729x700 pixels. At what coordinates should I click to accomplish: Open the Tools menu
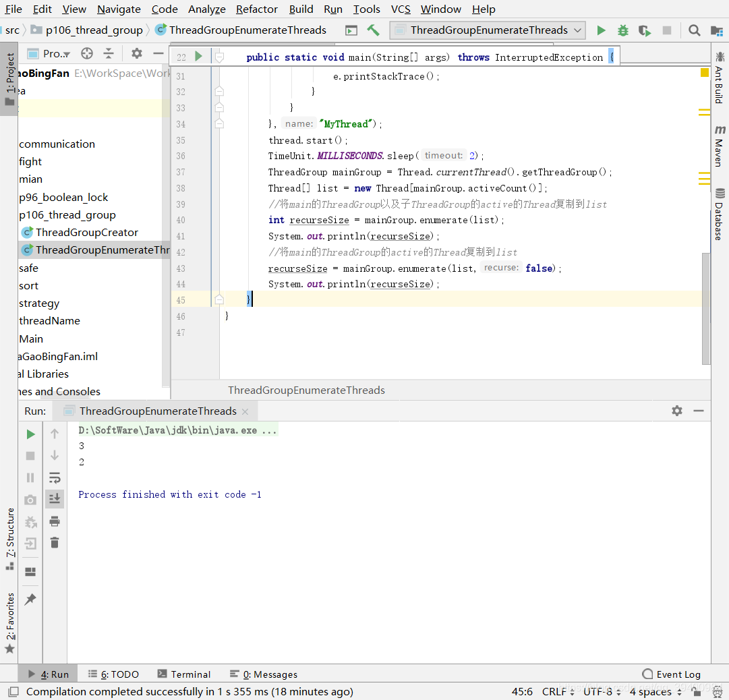click(367, 9)
